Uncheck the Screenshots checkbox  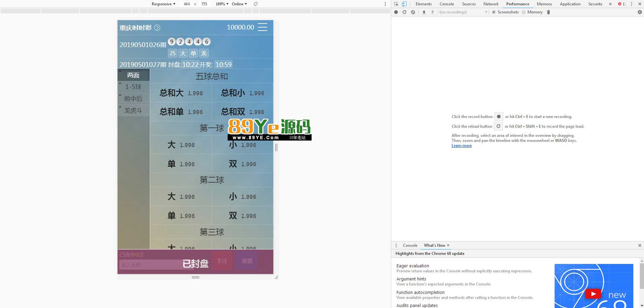point(494,12)
